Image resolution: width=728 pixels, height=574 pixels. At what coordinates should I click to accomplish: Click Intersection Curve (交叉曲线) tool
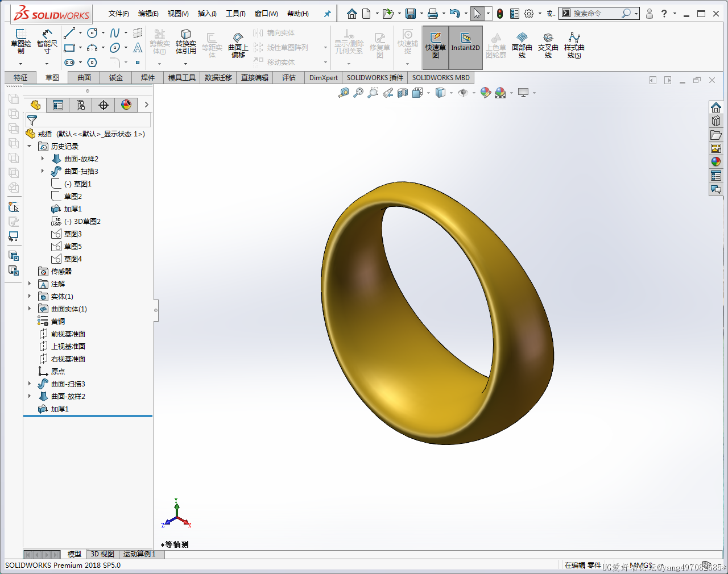coord(548,45)
